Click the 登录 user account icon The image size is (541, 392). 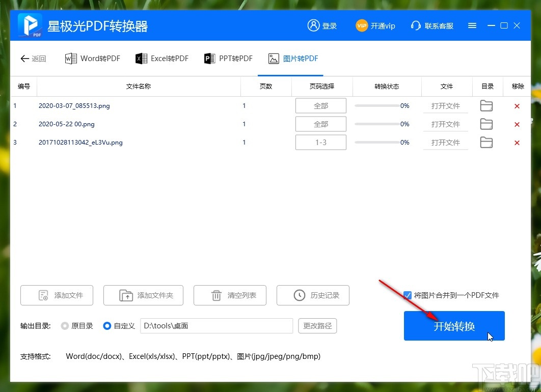(x=312, y=25)
